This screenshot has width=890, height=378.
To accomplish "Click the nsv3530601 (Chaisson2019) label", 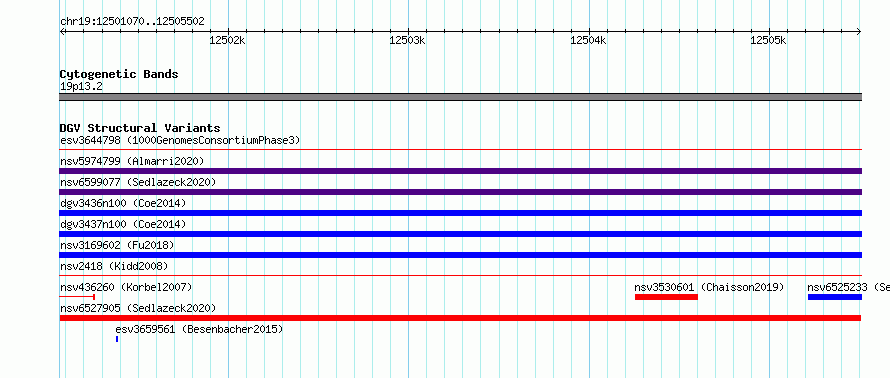I will click(x=709, y=287).
